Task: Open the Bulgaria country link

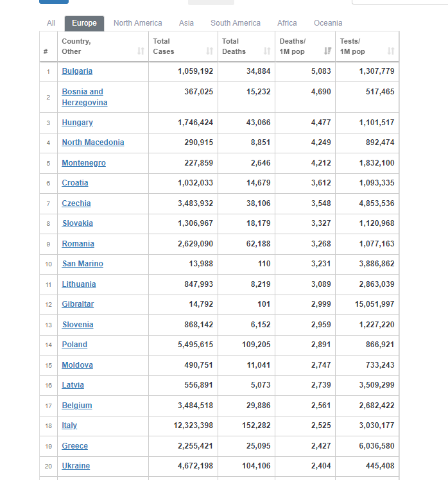Action: coord(77,71)
